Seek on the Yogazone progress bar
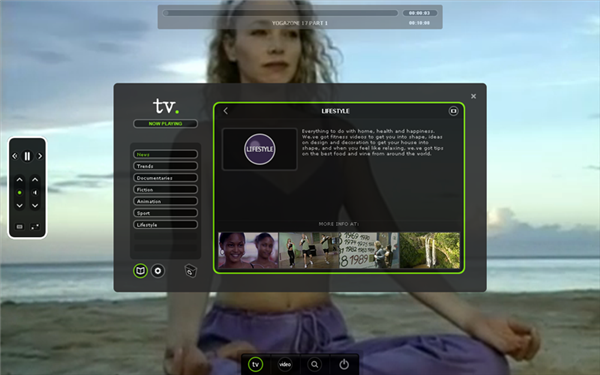 coord(280,13)
